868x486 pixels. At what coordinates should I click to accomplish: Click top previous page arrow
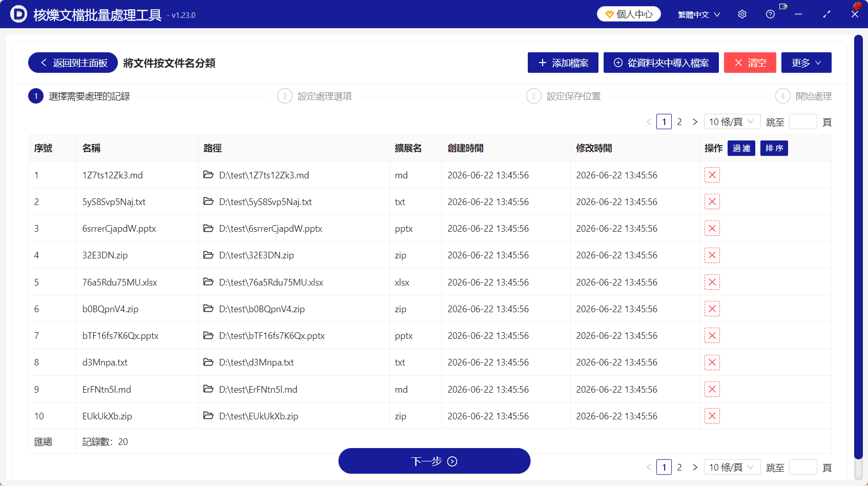(649, 122)
